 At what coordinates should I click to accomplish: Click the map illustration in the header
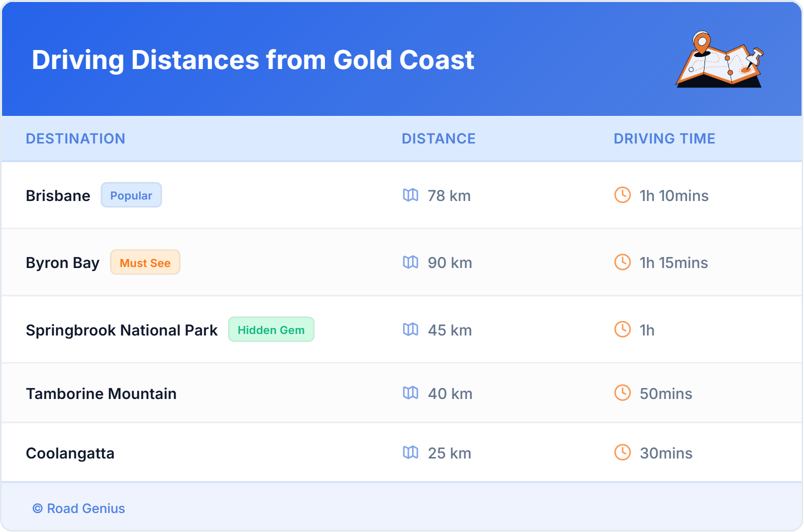coord(719,60)
